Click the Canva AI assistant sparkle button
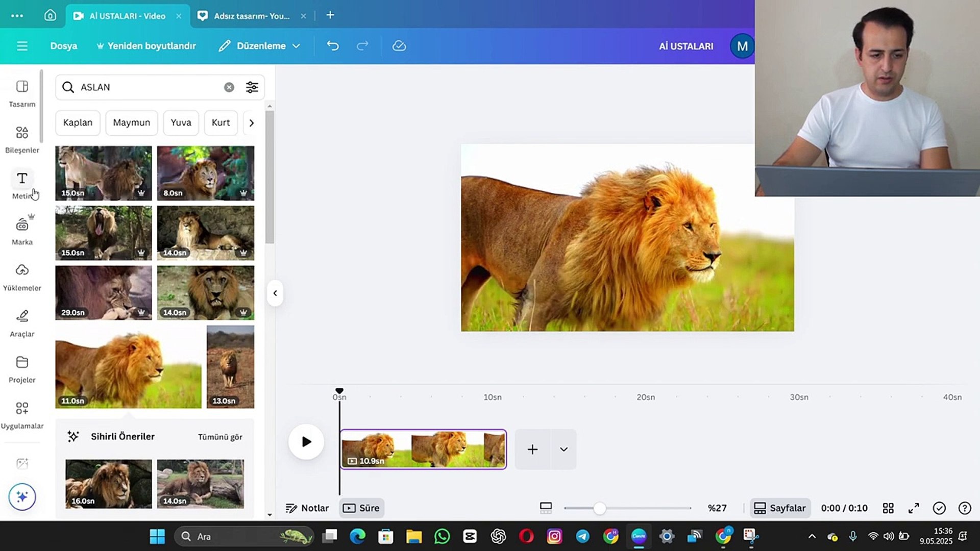 (x=22, y=496)
